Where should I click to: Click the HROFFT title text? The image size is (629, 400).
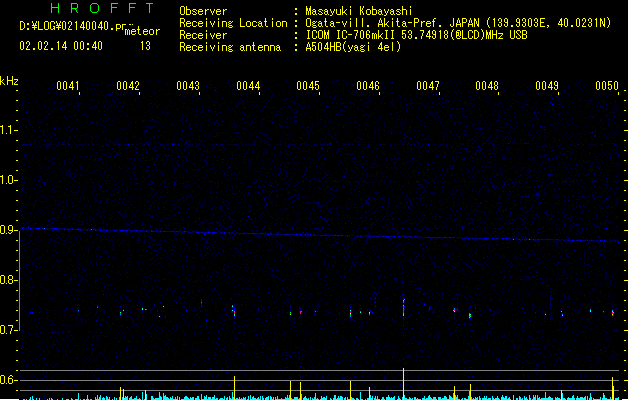point(102,8)
